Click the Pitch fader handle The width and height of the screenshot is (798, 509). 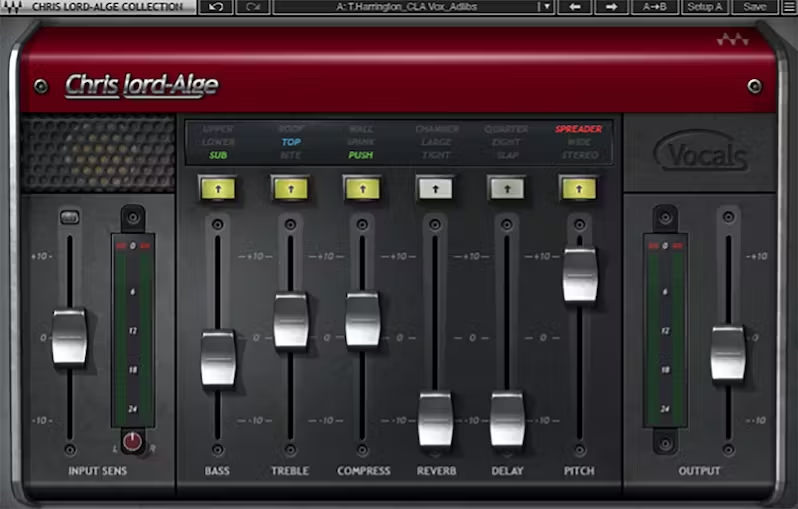[580, 275]
